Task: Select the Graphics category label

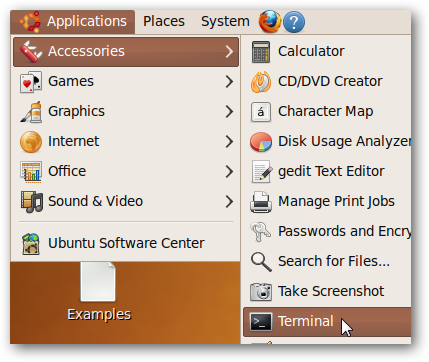Action: click(x=76, y=111)
